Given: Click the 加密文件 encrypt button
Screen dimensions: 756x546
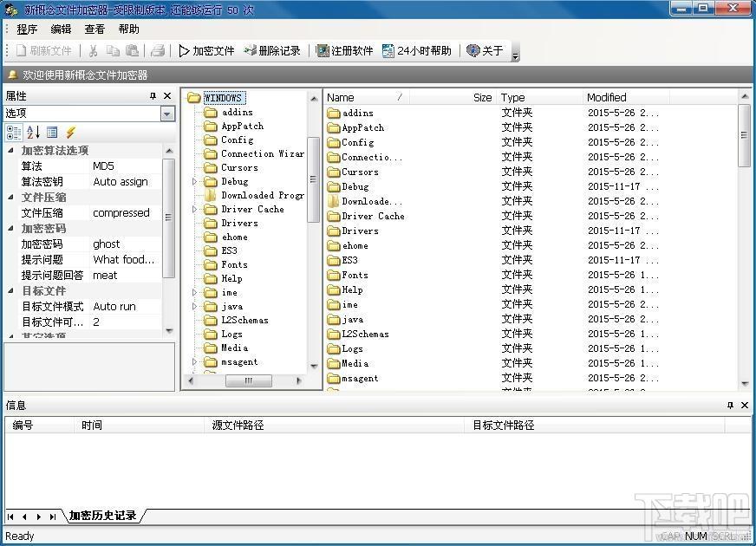Looking at the screenshot, I should tap(206, 50).
